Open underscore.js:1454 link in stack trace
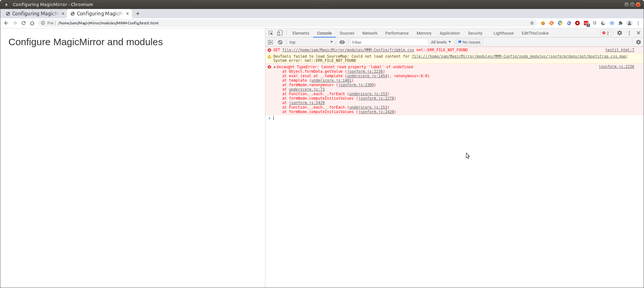644x288 pixels. pyautogui.click(x=367, y=76)
